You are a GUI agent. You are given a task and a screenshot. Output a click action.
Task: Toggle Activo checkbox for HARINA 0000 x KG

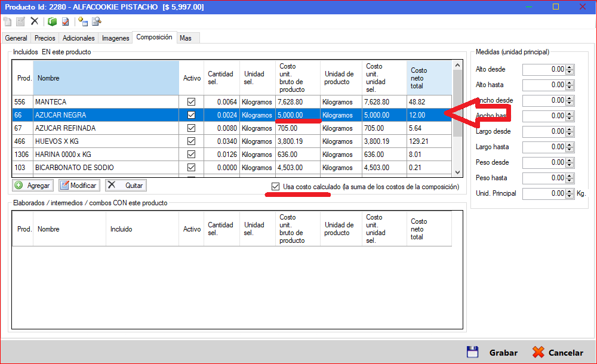tap(192, 155)
